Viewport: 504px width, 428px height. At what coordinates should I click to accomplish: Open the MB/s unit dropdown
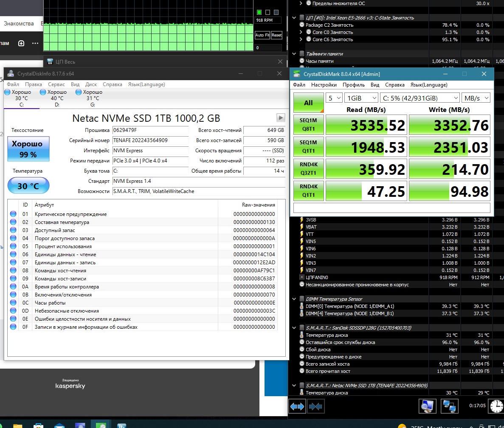476,98
